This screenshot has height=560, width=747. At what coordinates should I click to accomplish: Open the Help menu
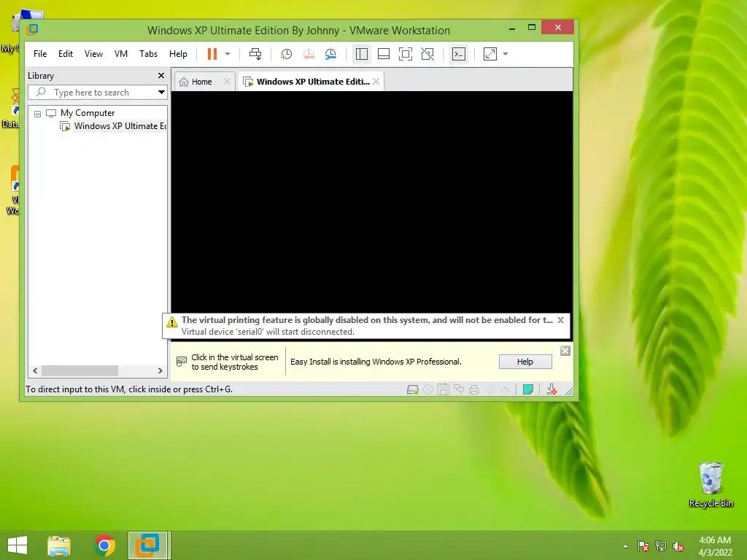178,54
